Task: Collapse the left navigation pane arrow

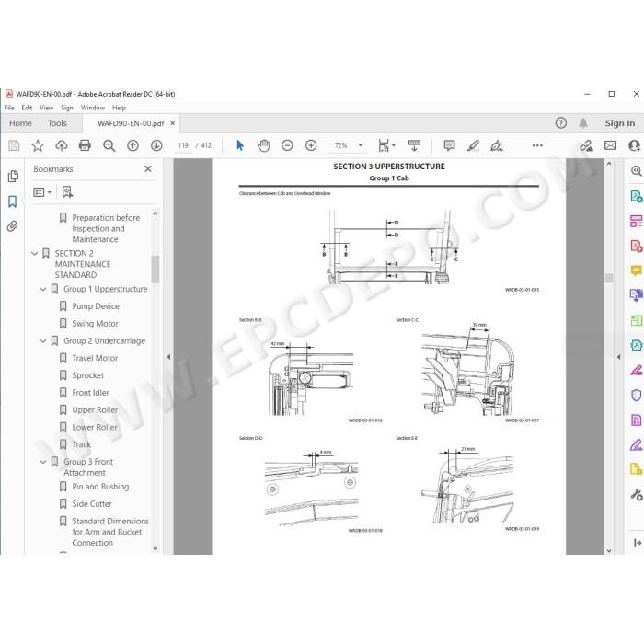Action: [168, 357]
